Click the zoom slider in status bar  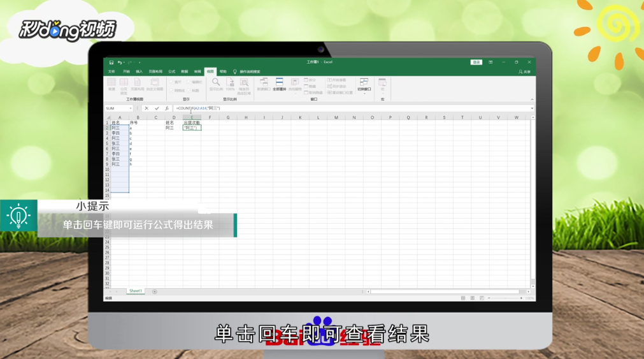click(505, 298)
